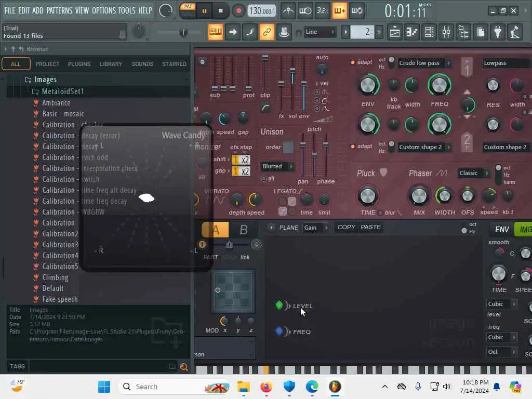Open the piano roll icon
The image size is (532, 399).
click(x=411, y=32)
